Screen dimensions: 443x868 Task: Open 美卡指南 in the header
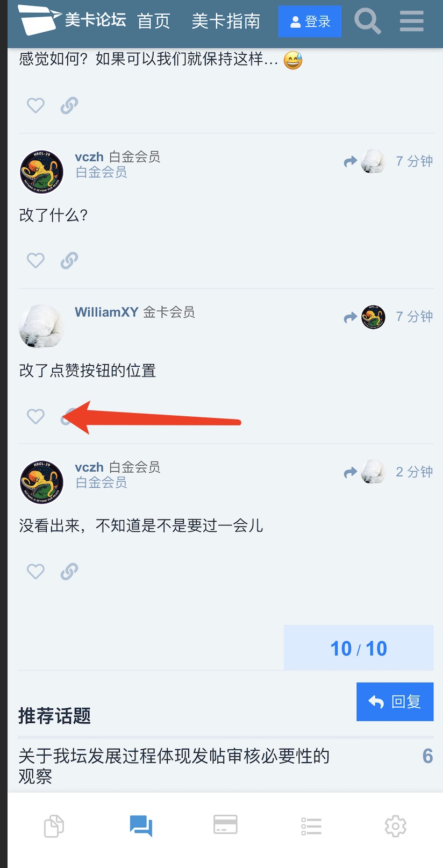click(226, 22)
